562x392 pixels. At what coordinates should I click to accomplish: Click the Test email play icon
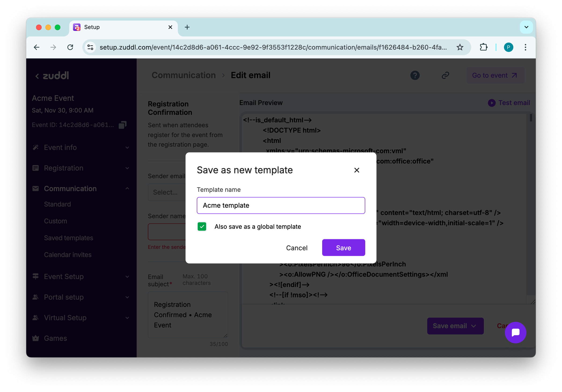point(492,103)
